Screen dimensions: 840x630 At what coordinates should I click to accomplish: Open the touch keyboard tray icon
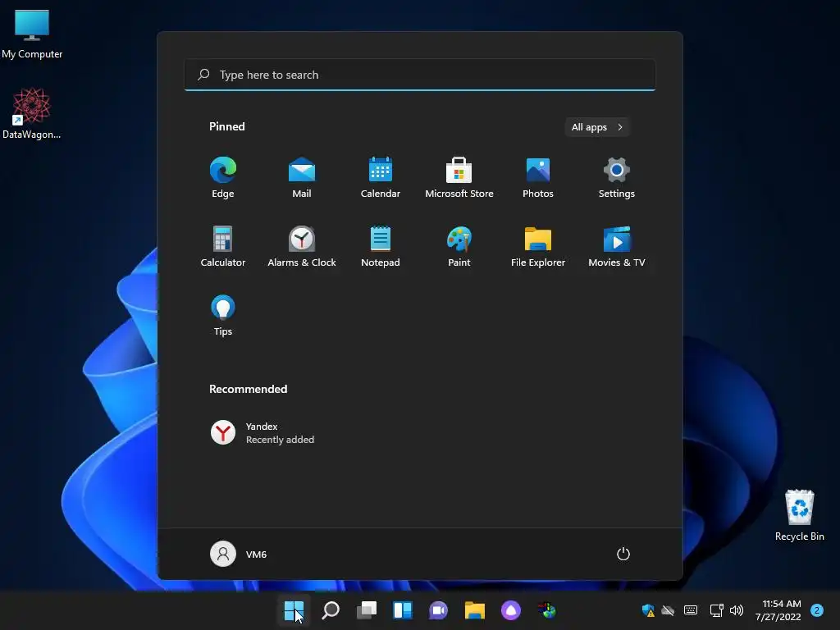point(691,610)
